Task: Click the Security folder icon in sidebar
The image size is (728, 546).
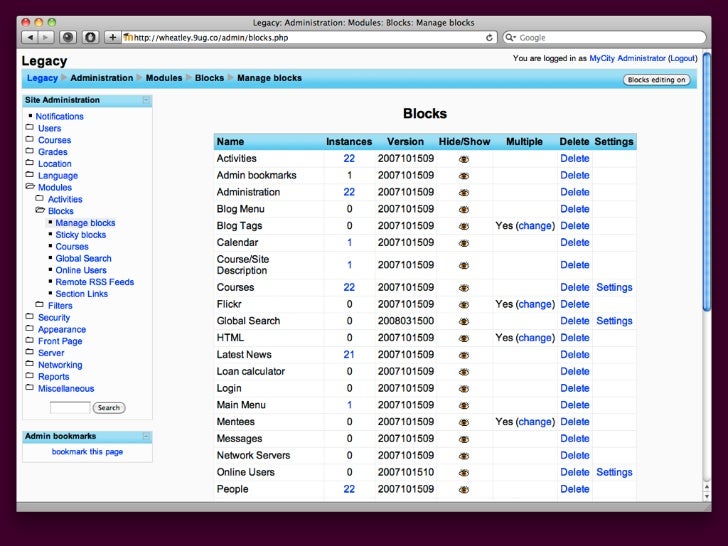Action: tap(30, 317)
